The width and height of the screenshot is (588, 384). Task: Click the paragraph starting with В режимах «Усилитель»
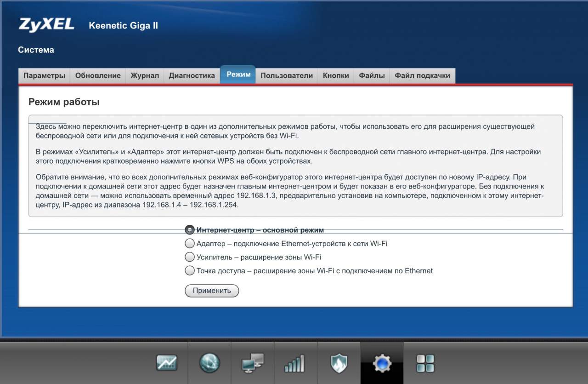click(288, 156)
